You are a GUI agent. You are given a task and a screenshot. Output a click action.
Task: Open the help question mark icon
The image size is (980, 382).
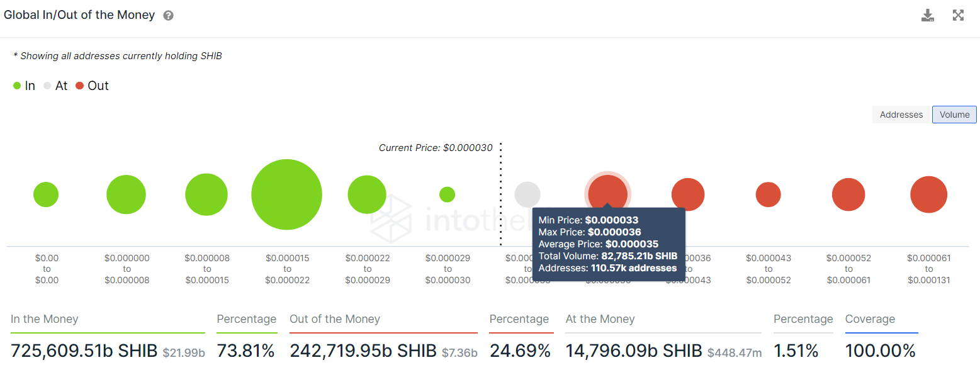(x=168, y=16)
